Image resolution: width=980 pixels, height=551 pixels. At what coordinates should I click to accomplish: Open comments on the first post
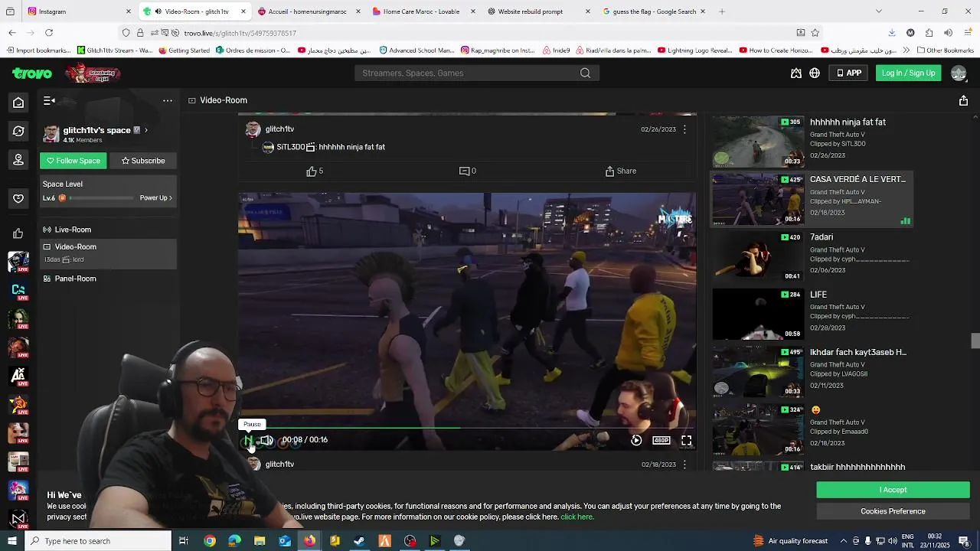pos(467,171)
